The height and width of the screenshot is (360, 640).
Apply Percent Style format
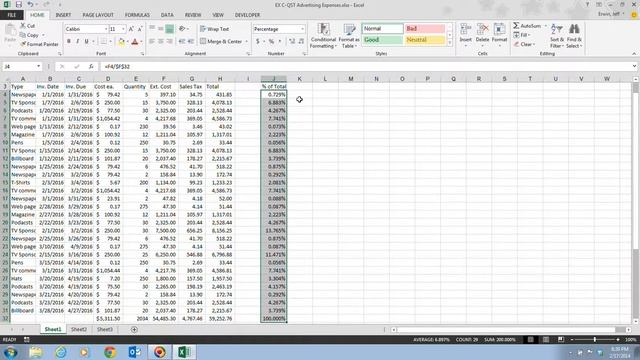[271, 42]
